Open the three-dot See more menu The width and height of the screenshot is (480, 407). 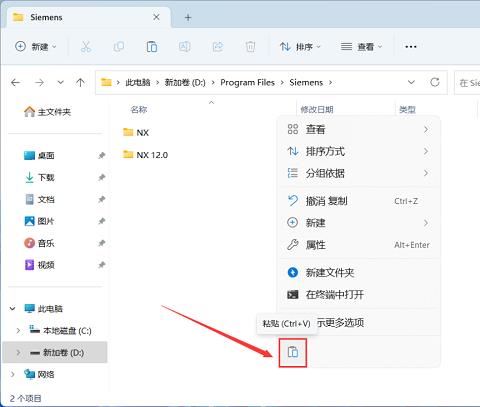[x=411, y=47]
